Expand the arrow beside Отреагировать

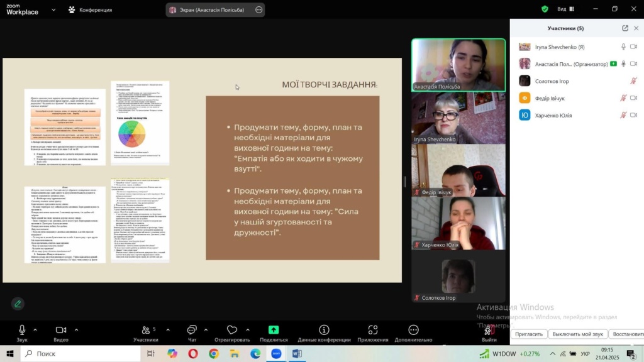[x=248, y=329]
